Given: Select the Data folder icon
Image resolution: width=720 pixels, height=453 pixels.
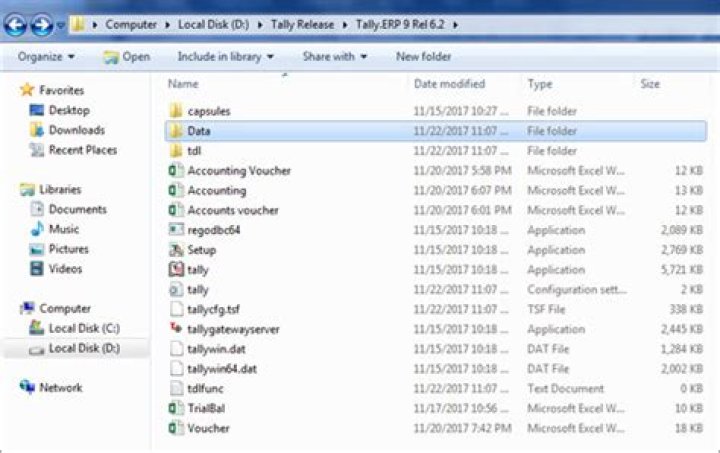Looking at the screenshot, I should tap(176, 131).
